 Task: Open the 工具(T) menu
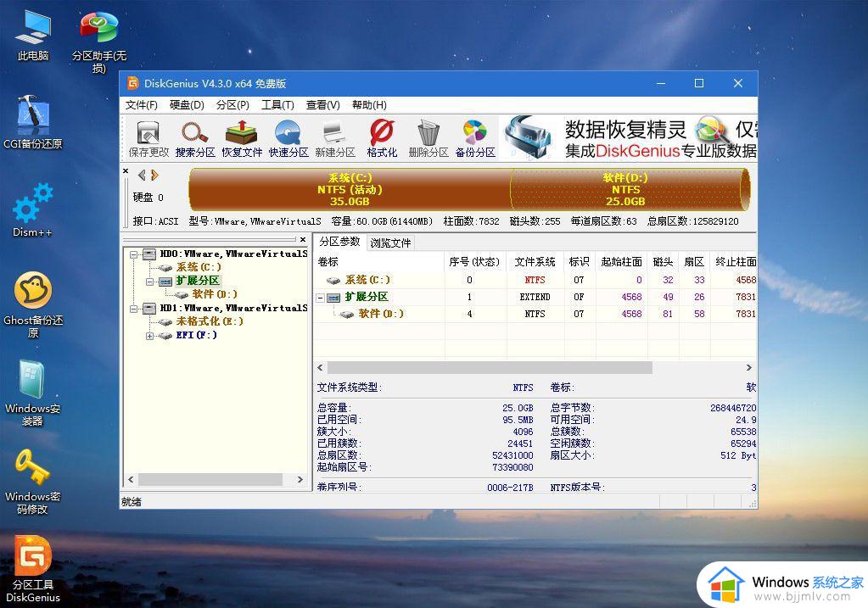click(x=277, y=105)
